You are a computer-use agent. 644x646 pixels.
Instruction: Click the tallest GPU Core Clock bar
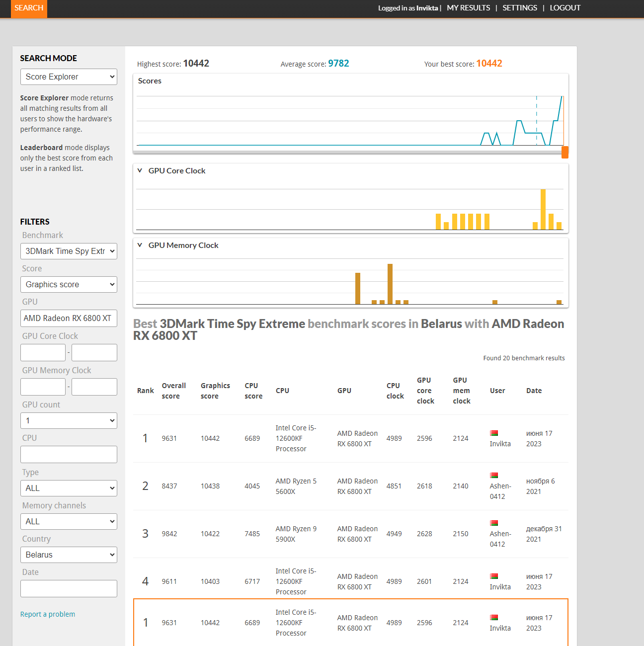tap(543, 209)
